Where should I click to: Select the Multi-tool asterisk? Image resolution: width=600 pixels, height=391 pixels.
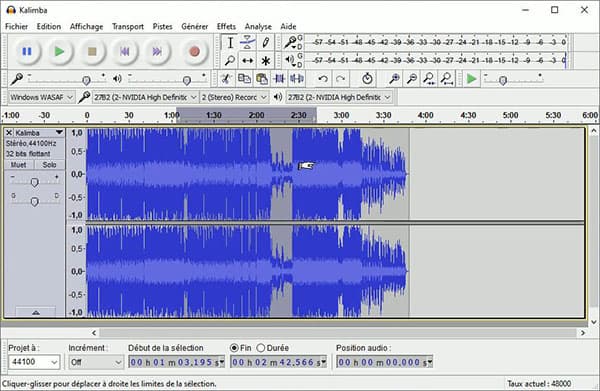pos(265,60)
